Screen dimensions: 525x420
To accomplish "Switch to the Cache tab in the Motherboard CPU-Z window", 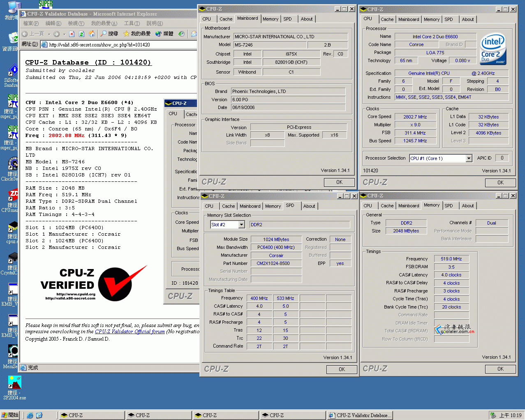I will pos(226,19).
